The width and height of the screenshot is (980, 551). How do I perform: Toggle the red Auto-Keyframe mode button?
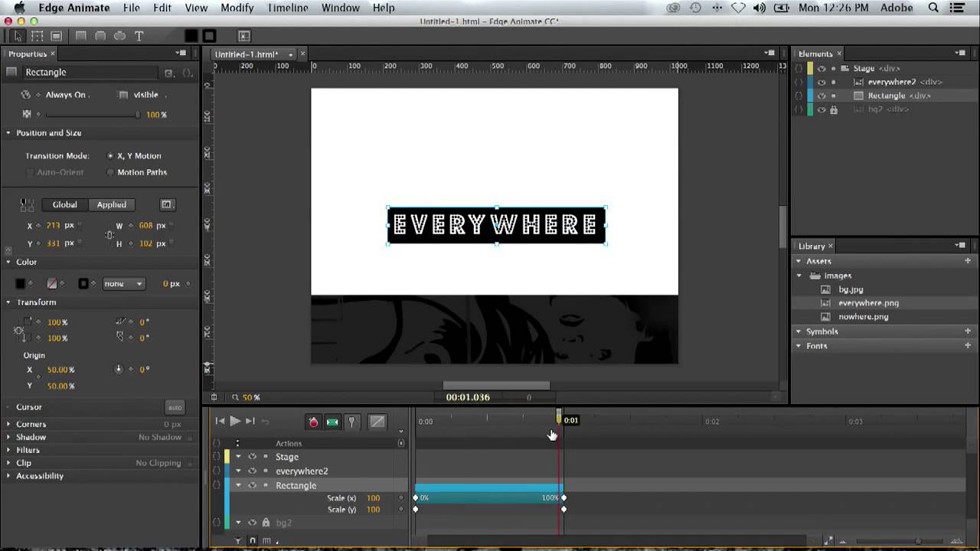coord(313,422)
